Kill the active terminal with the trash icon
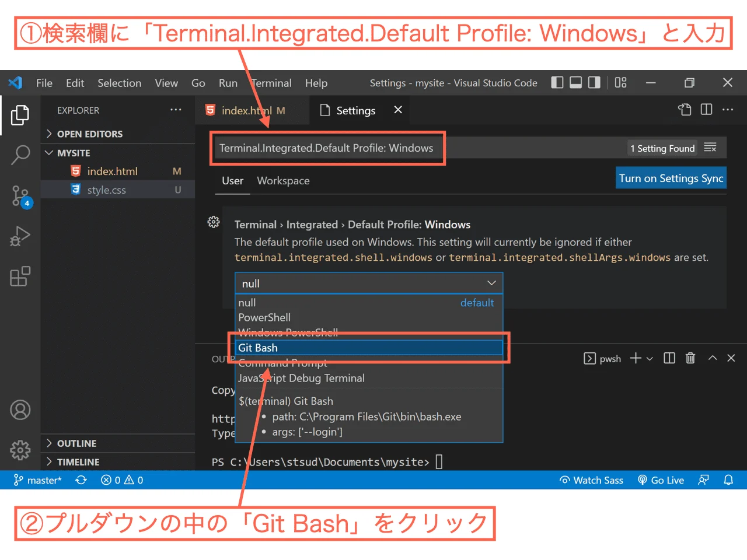 pyautogui.click(x=690, y=358)
